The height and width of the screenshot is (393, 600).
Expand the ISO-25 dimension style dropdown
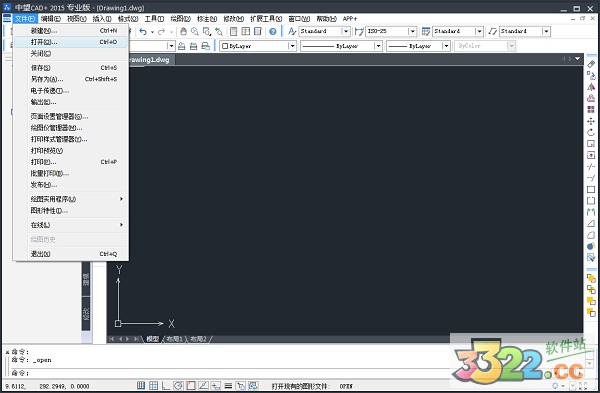click(412, 31)
